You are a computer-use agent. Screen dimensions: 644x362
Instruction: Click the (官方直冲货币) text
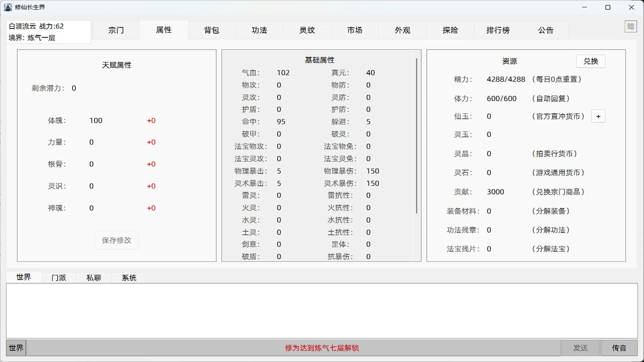(558, 116)
